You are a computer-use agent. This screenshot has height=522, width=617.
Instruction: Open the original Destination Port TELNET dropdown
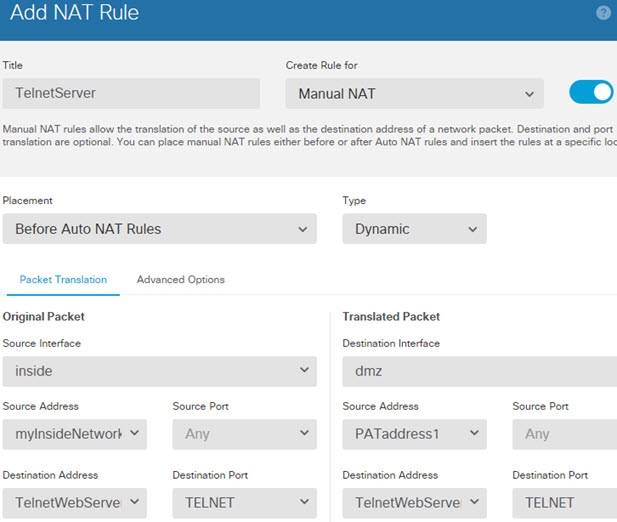coord(244,503)
